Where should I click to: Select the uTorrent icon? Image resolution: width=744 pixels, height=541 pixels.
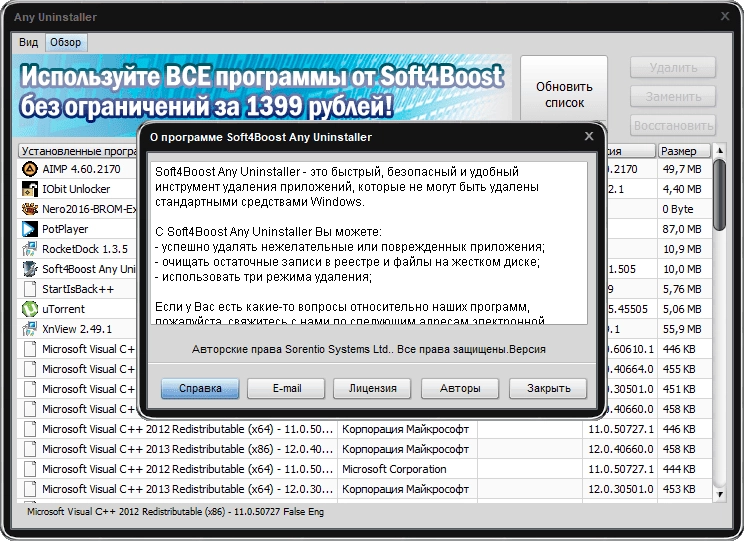pyautogui.click(x=30, y=309)
